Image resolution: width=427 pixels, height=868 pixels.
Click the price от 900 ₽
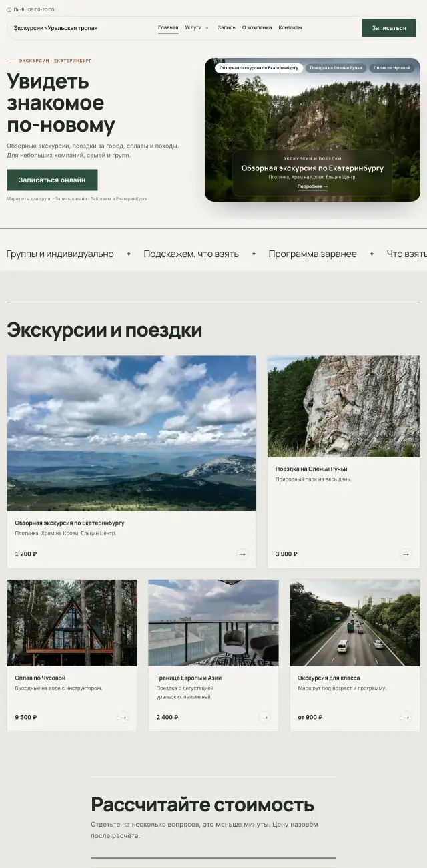[x=310, y=717]
